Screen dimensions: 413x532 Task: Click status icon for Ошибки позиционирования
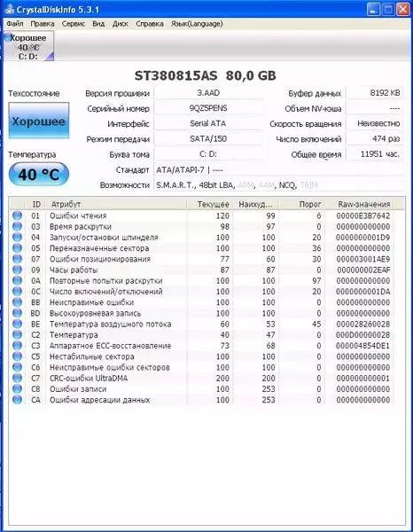tap(17, 259)
